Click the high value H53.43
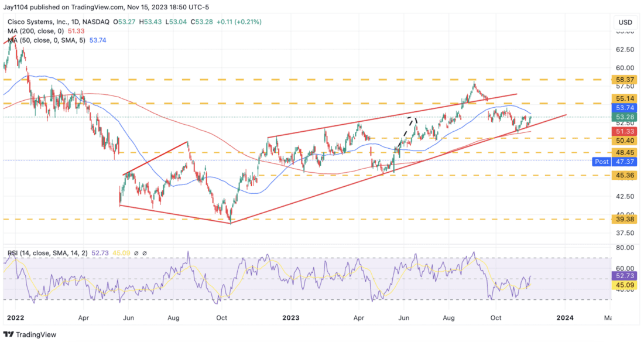644x342 pixels. click(x=150, y=22)
